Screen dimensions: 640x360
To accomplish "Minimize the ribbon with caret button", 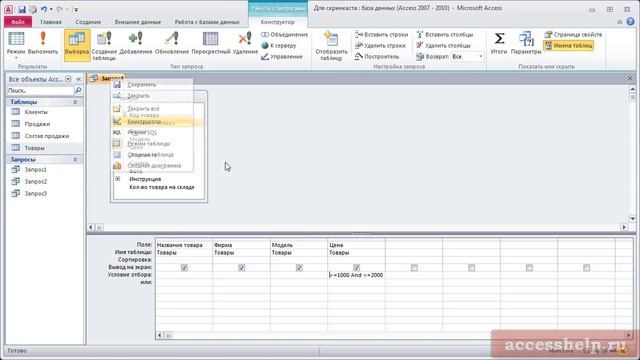I will [620, 22].
